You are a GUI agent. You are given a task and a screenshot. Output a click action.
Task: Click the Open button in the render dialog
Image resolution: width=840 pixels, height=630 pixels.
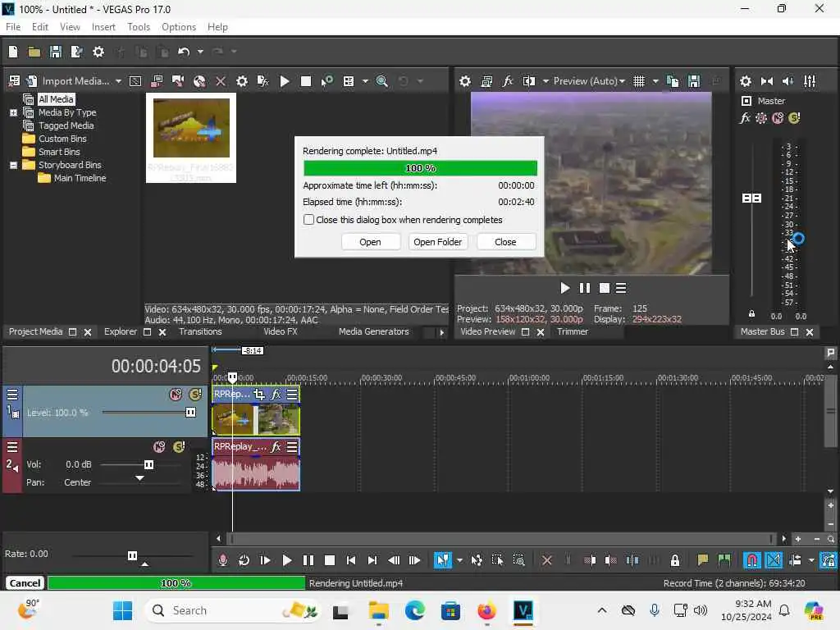coord(370,242)
